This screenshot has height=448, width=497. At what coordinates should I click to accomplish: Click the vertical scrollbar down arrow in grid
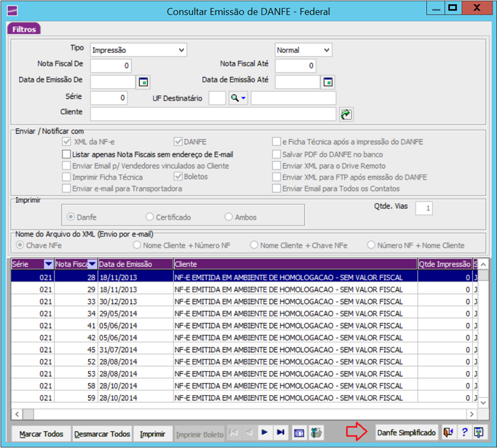click(483, 403)
